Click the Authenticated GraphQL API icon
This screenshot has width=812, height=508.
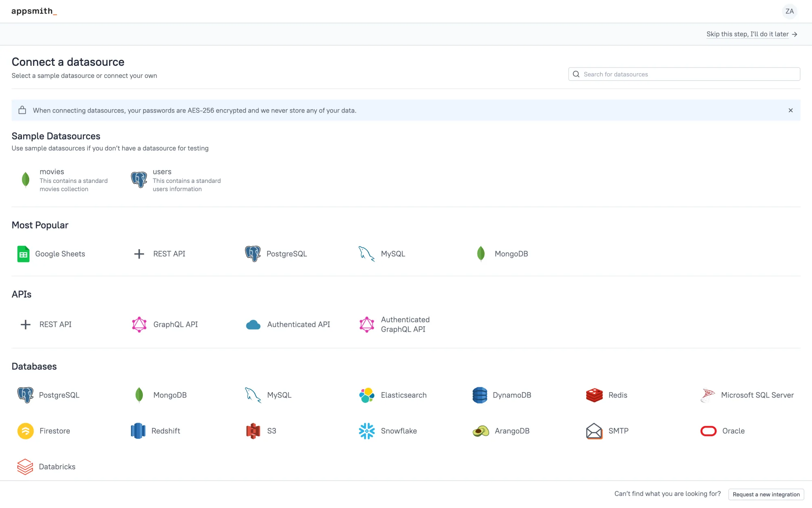click(367, 324)
